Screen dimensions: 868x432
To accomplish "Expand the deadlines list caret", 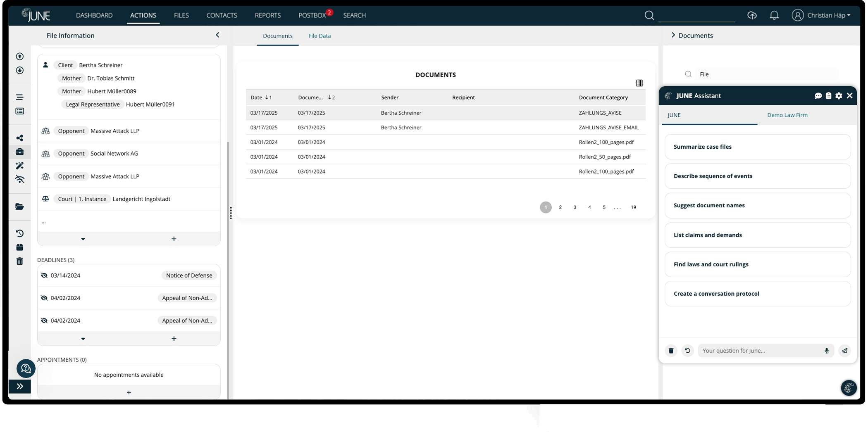I will (x=83, y=339).
